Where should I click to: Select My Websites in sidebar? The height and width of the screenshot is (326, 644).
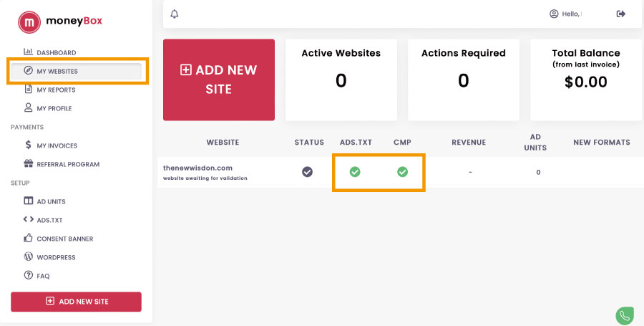click(x=76, y=71)
